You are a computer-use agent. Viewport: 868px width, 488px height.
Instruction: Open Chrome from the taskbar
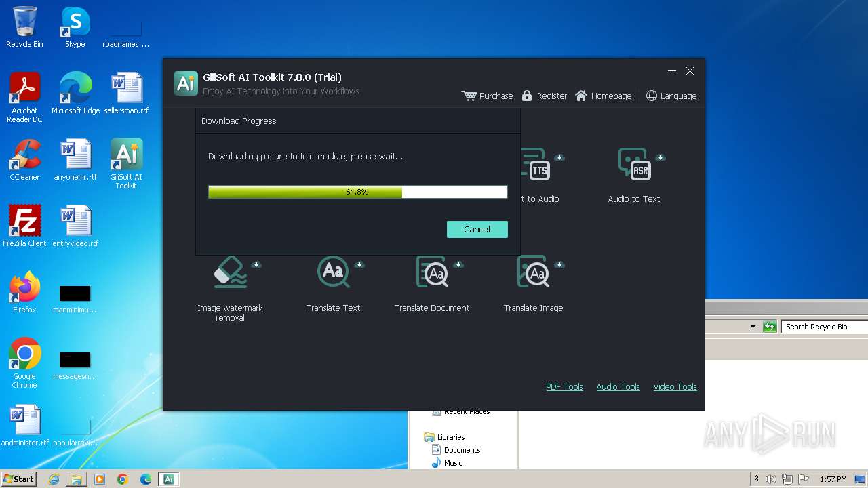tap(123, 479)
